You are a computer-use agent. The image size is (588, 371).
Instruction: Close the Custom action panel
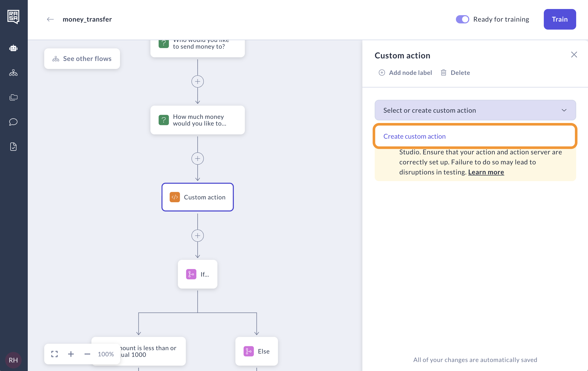(574, 55)
